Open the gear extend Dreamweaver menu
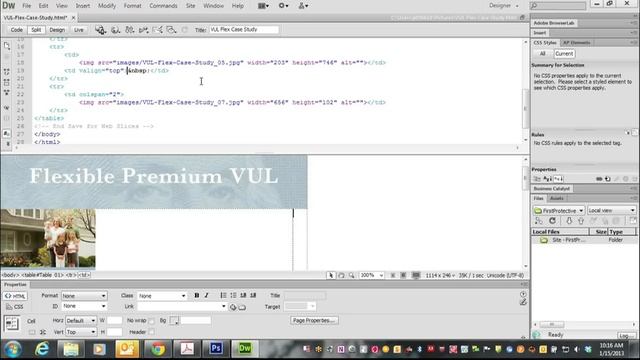Image resolution: width=640 pixels, height=360 pixels. pyautogui.click(x=283, y=6)
